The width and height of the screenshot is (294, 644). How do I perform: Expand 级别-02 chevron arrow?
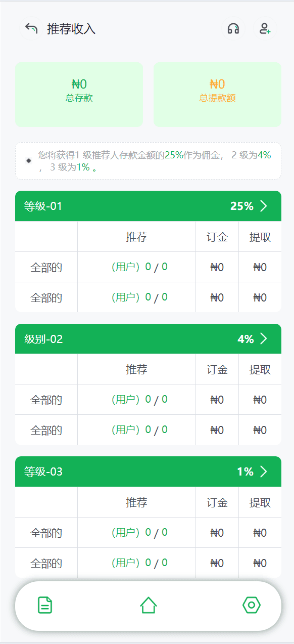pos(263,339)
